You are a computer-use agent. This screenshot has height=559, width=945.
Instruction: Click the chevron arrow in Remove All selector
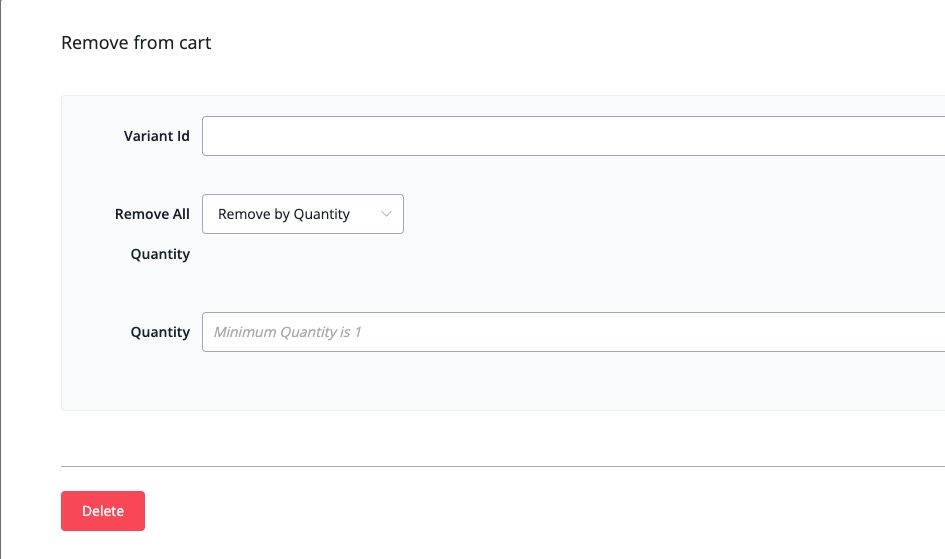click(387, 214)
